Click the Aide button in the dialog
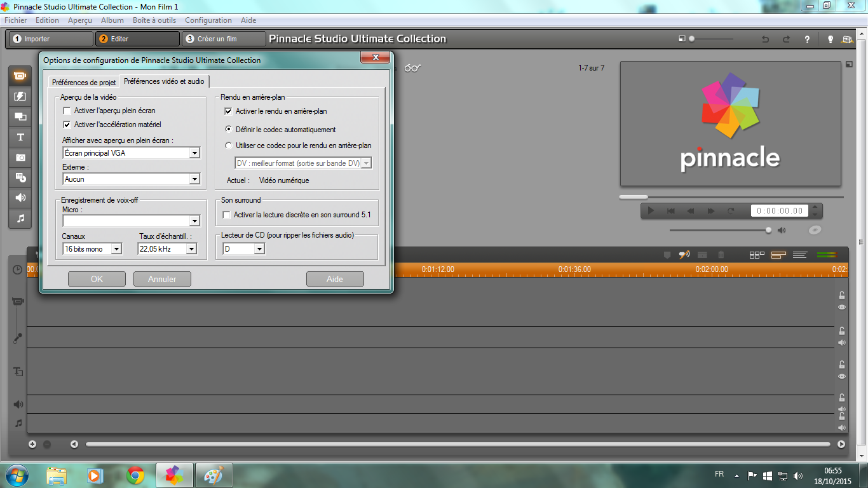The image size is (868, 488). 335,279
